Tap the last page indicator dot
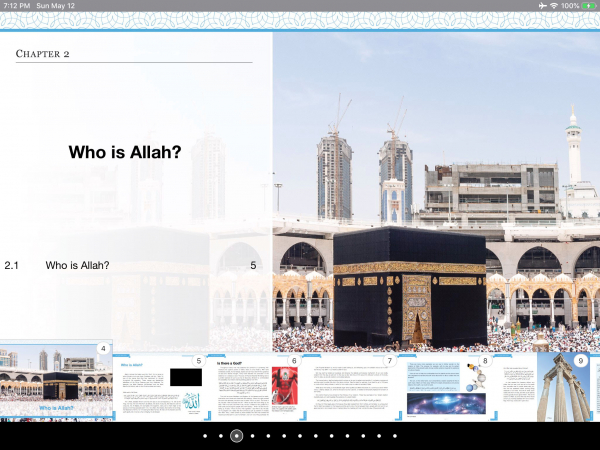Screen dimensions: 600x450 click(394, 436)
